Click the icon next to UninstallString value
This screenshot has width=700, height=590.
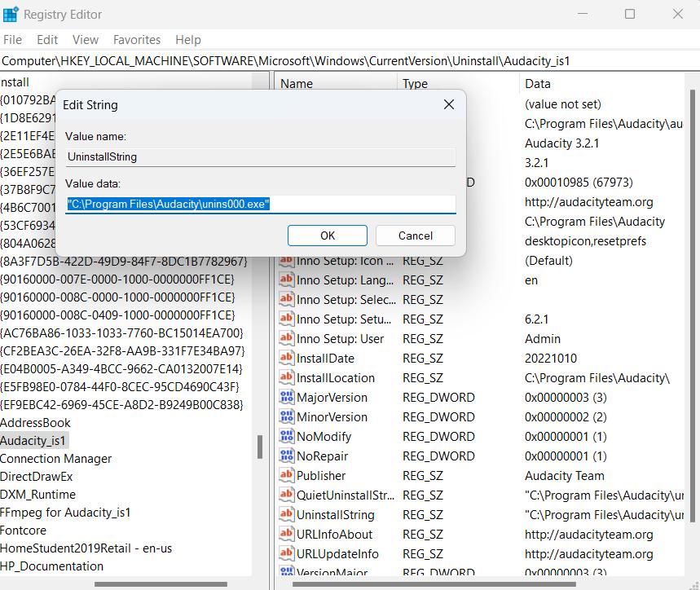coord(286,514)
